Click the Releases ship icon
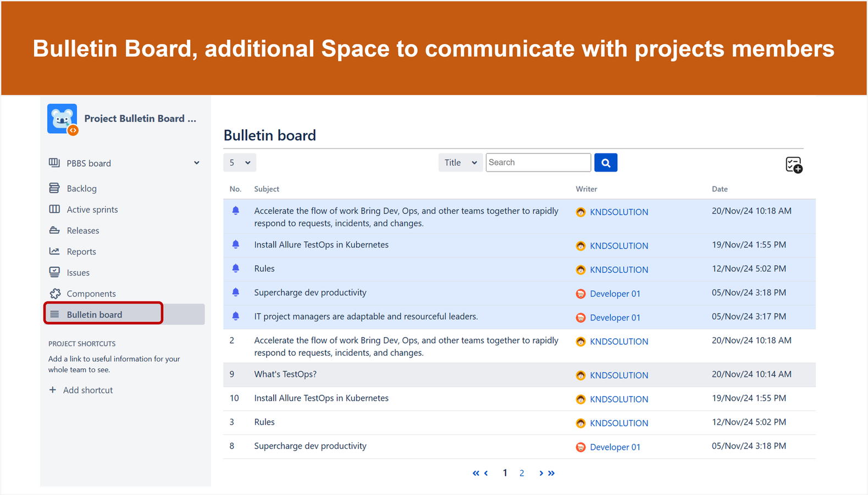The image size is (868, 495). [x=54, y=230]
